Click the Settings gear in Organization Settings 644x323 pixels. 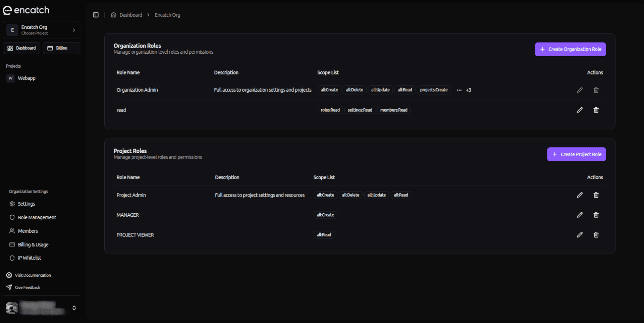tap(12, 204)
